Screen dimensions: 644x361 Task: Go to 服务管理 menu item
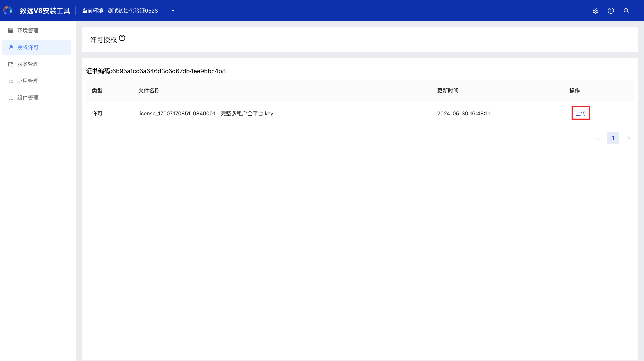[36, 64]
